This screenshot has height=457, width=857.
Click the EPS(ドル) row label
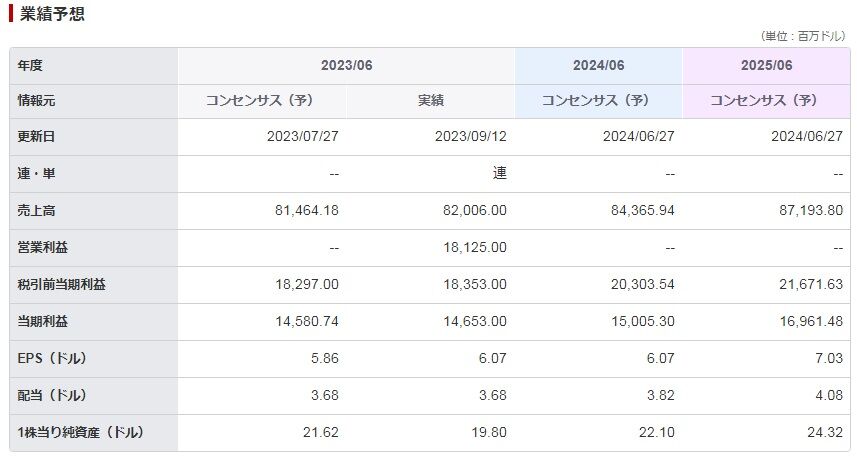pyautogui.click(x=52, y=359)
